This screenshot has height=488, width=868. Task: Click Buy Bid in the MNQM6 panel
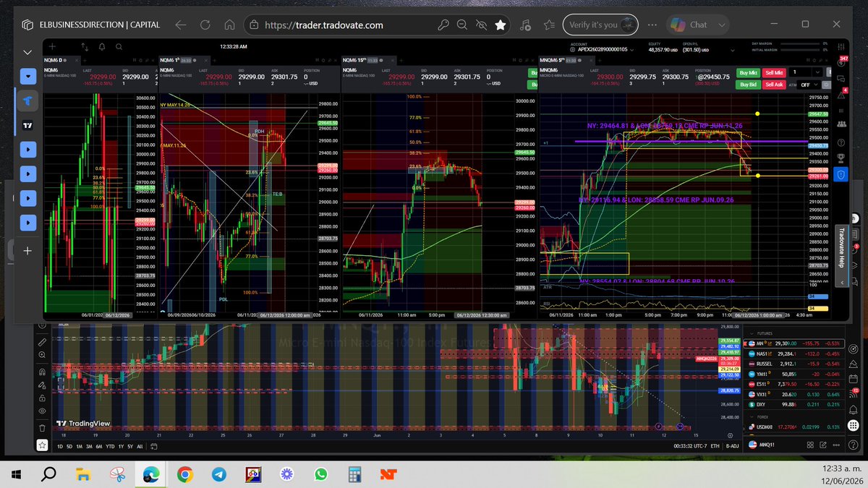(x=749, y=85)
